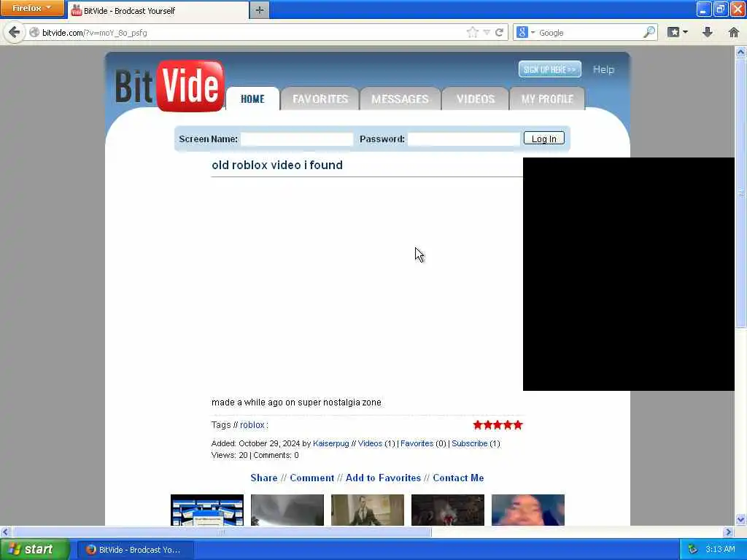This screenshot has height=560, width=747.
Task: Focus the Screen Name input field
Action: [x=297, y=139]
